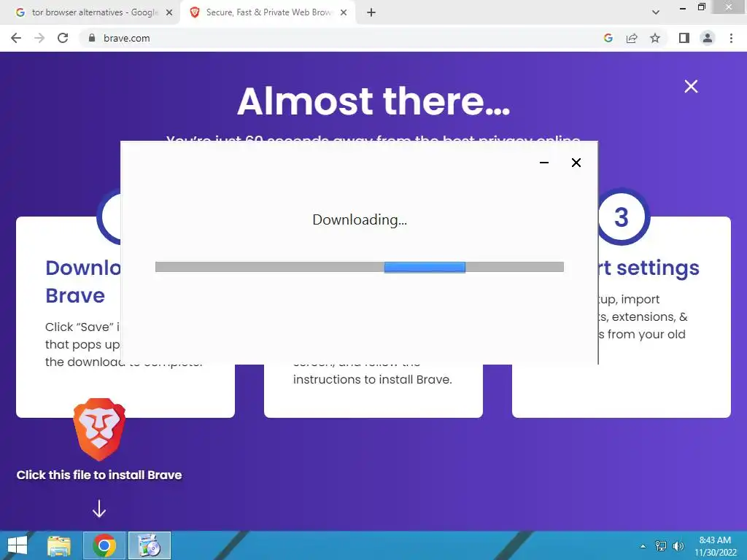Click the 'Downloading...' status text
The image size is (747, 560).
coord(360,219)
